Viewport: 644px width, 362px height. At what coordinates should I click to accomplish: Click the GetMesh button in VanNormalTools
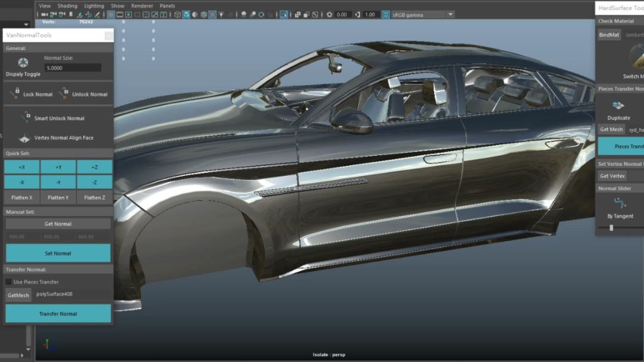[x=18, y=295]
